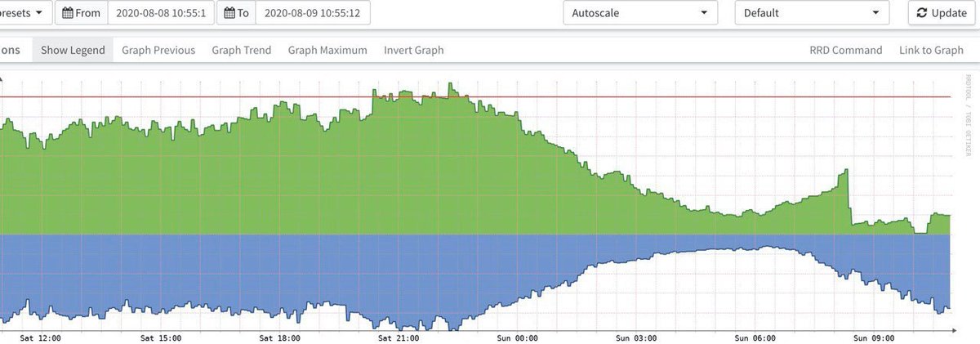Click the Sun 03:00 axis label

pyautogui.click(x=637, y=337)
